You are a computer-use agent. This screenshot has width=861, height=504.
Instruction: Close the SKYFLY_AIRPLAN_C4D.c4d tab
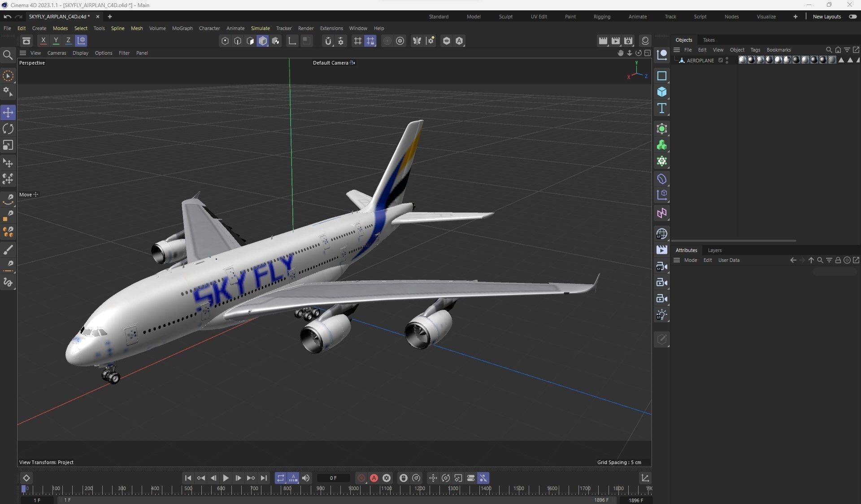point(97,17)
